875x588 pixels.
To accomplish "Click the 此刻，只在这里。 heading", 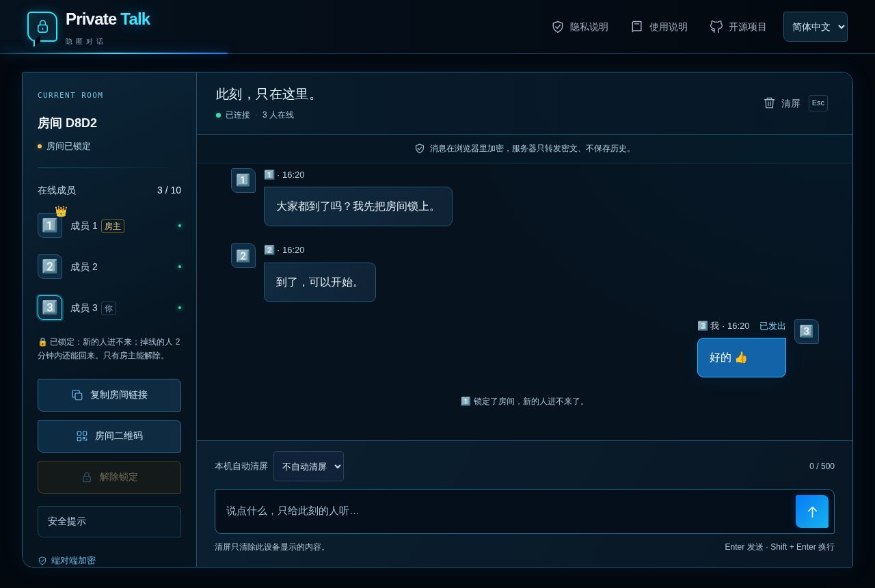I will 269,94.
